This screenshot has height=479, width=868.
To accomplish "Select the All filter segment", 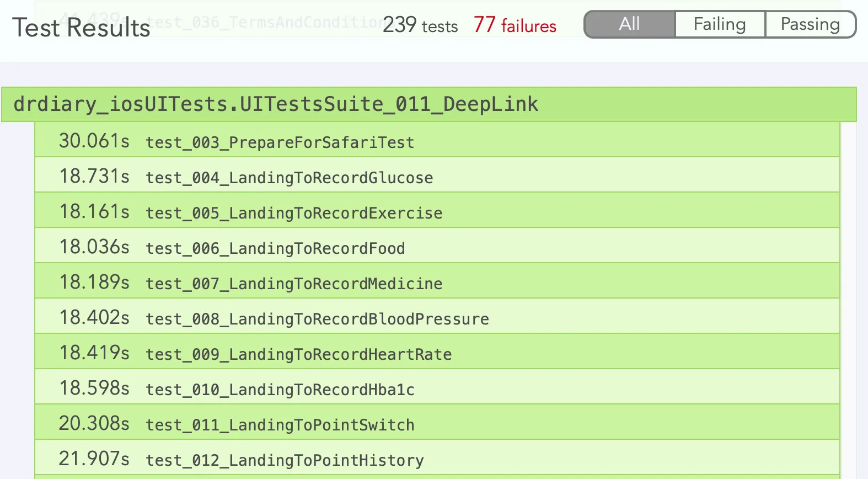I will pyautogui.click(x=629, y=24).
